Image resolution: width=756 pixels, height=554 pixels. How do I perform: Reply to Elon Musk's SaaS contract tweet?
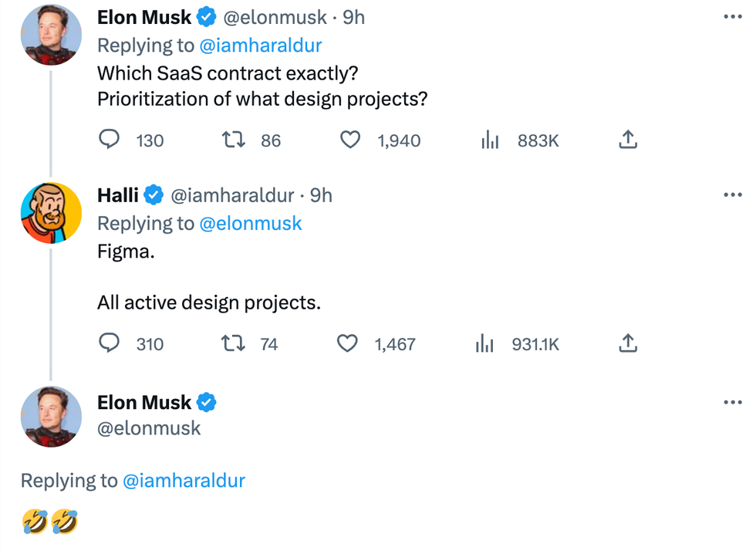tap(110, 140)
